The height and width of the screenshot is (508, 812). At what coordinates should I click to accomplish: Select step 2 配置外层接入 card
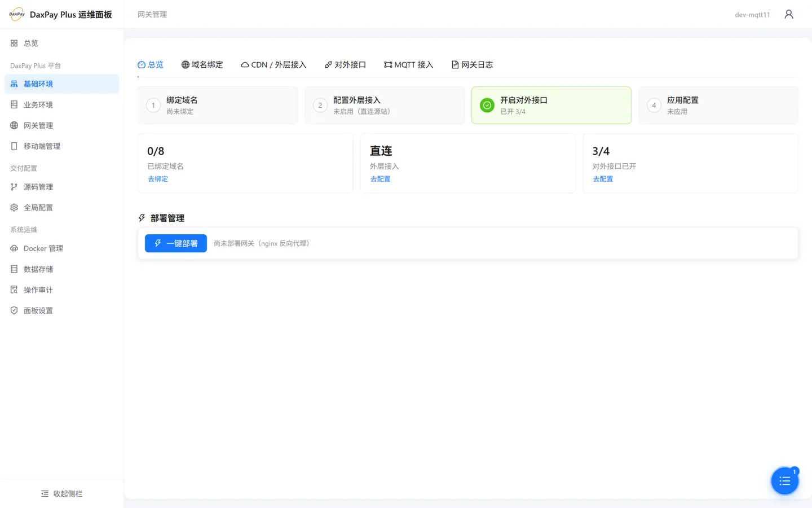(x=385, y=105)
